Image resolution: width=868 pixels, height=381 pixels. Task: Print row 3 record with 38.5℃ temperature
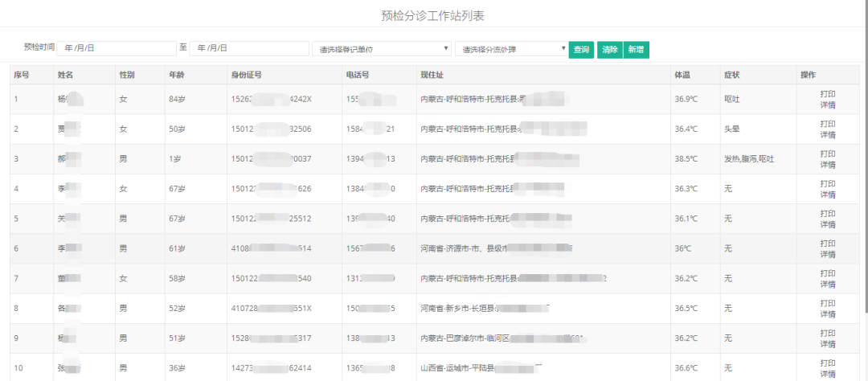828,154
